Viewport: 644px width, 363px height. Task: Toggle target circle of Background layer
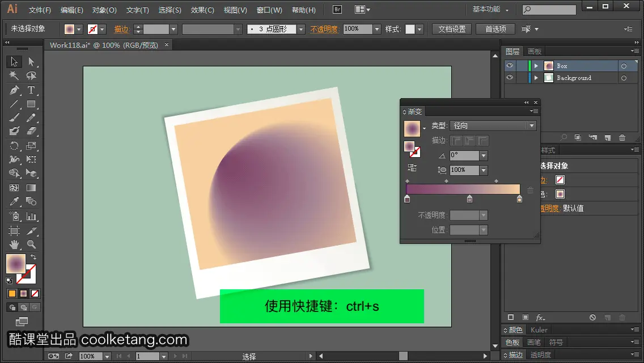(624, 78)
